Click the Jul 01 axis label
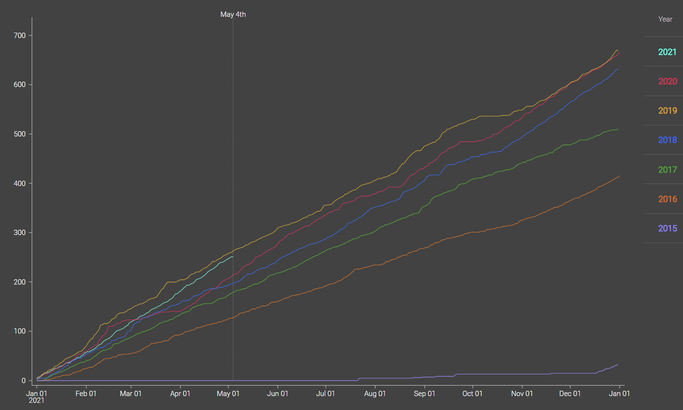The image size is (683, 410). [x=325, y=393]
